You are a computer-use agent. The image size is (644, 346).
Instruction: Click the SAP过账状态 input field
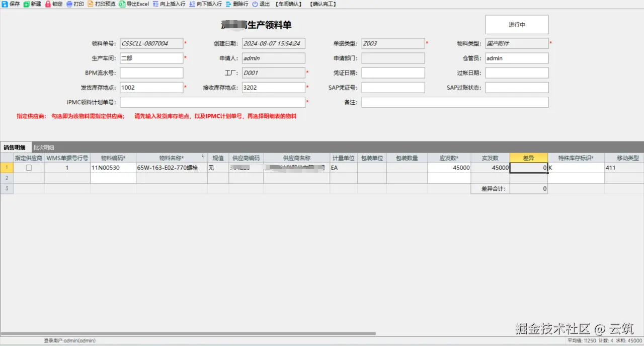(517, 87)
